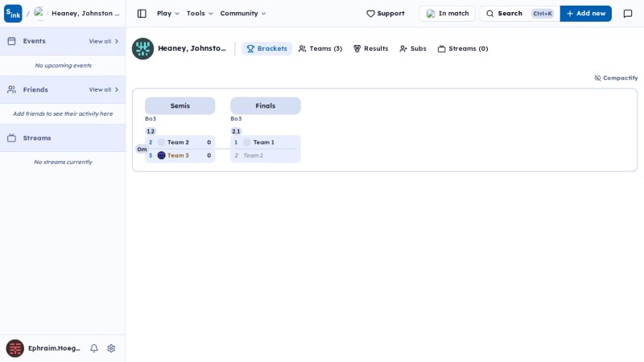Click the heart icon beside Support
The height and width of the screenshot is (362, 644).
pyautogui.click(x=370, y=14)
